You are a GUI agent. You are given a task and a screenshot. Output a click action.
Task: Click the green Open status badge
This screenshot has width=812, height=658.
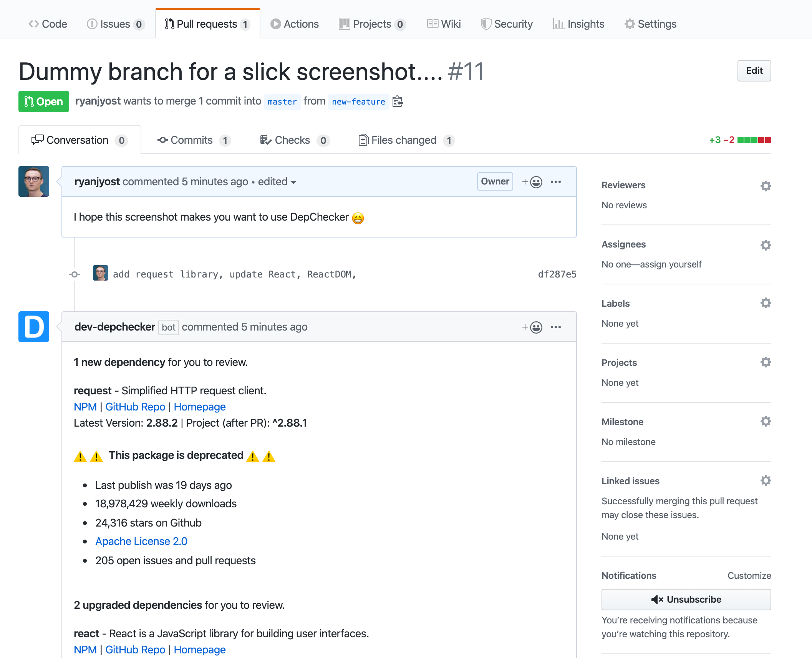point(44,101)
